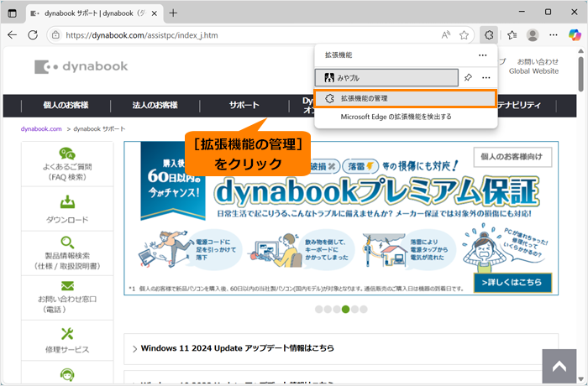Screen dimensions: 588x386
Task: Add page to favorites star icon
Action: (x=465, y=35)
